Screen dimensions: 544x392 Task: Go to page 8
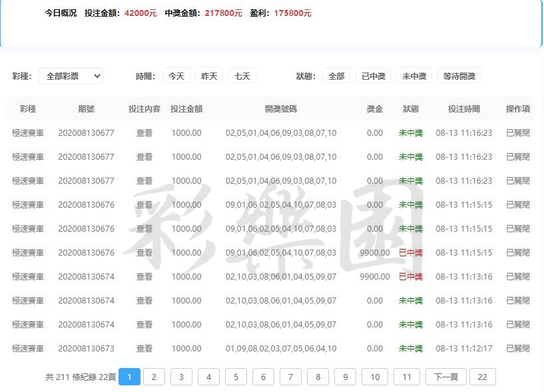(x=318, y=377)
